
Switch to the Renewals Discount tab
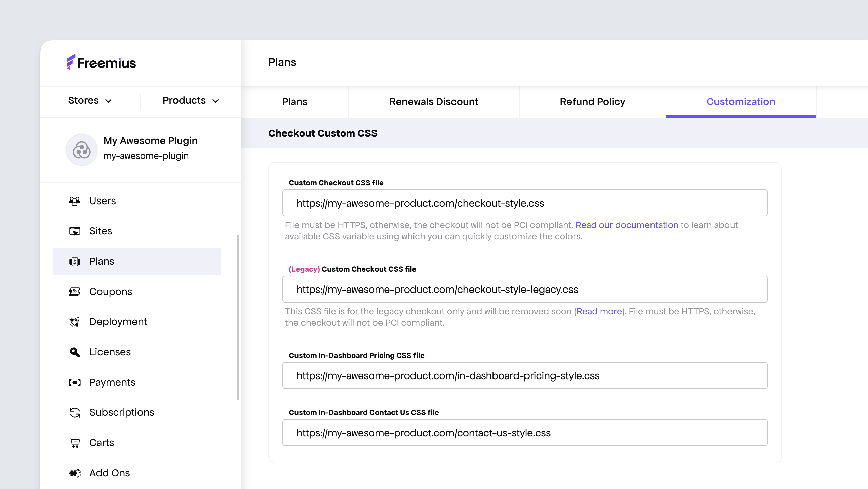coord(434,102)
